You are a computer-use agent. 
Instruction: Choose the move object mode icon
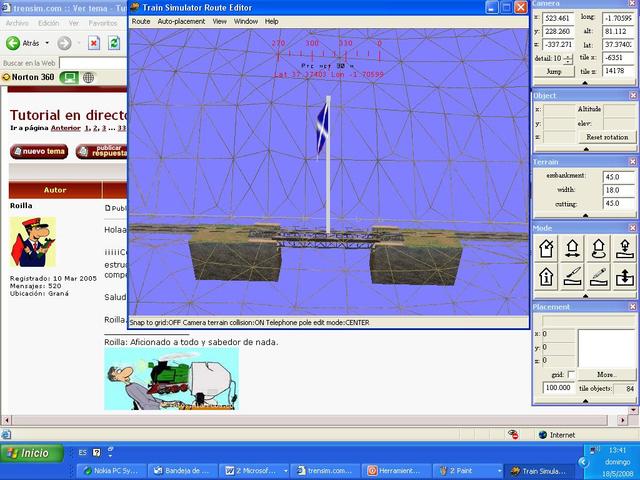pos(573,248)
